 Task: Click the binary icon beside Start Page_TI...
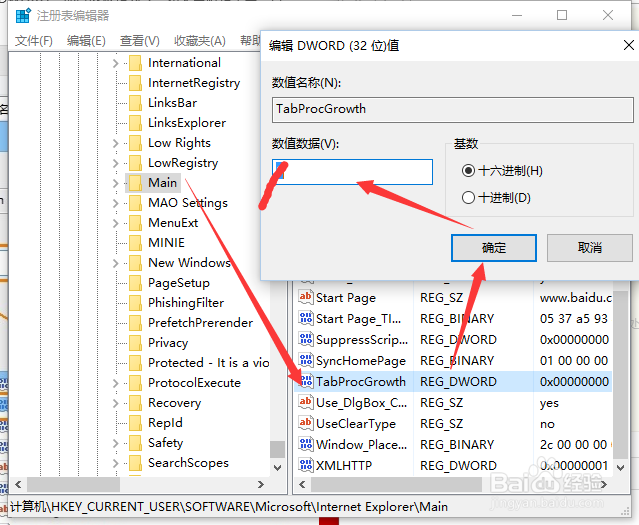(306, 318)
